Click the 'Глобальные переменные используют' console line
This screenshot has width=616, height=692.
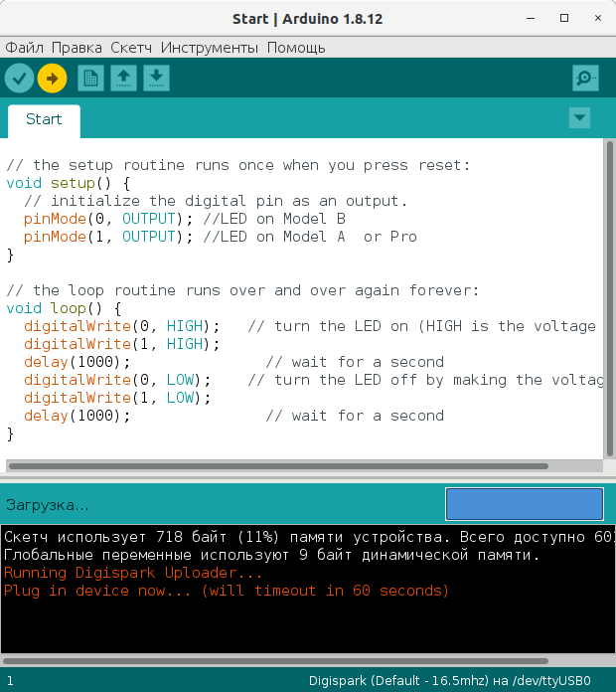coord(271,555)
